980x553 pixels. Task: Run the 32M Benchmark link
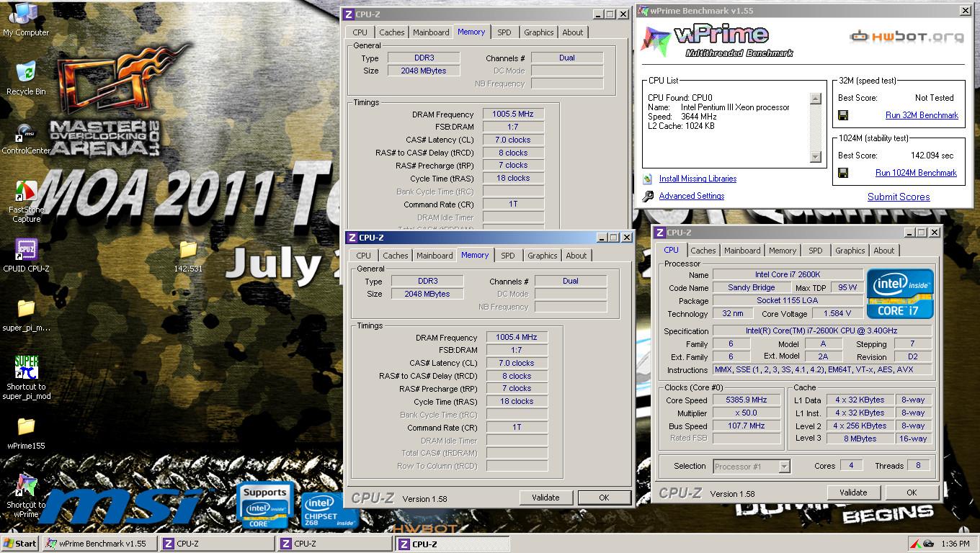click(922, 115)
